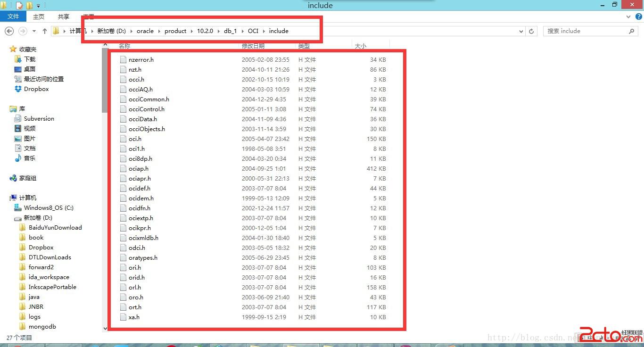Sort by the 大小 column header
Viewport: 644px width, 347px height.
pyautogui.click(x=361, y=46)
